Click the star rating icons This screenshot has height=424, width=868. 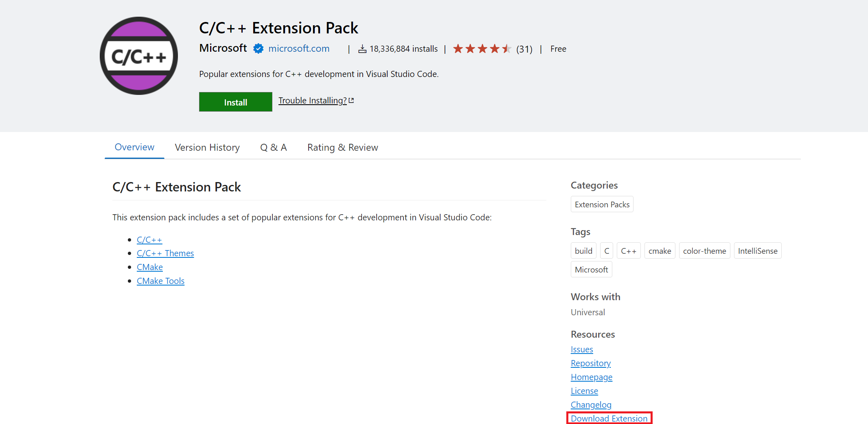pyautogui.click(x=482, y=49)
